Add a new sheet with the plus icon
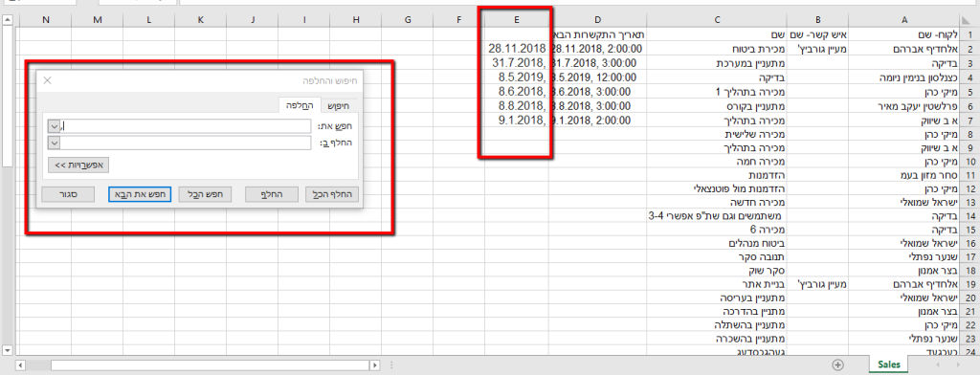 coord(837,364)
